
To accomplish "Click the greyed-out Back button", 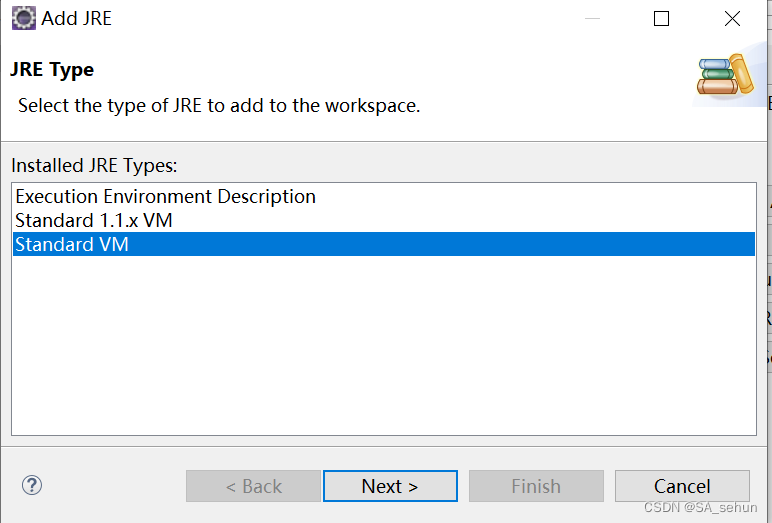I will [x=253, y=486].
